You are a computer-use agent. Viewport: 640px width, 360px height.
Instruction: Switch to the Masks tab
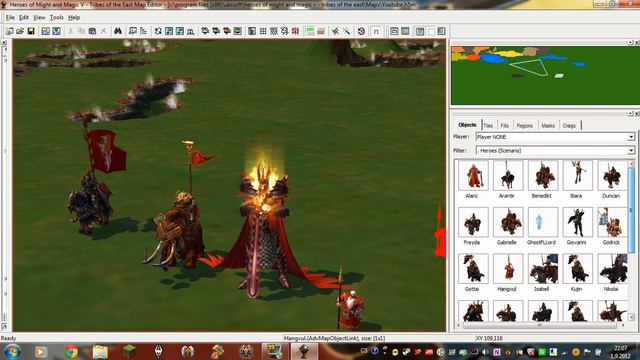[x=548, y=126]
